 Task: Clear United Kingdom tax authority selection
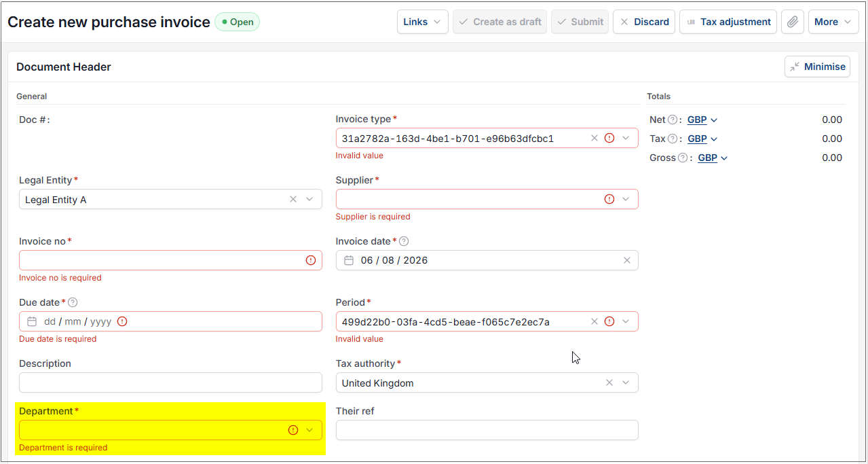(609, 382)
